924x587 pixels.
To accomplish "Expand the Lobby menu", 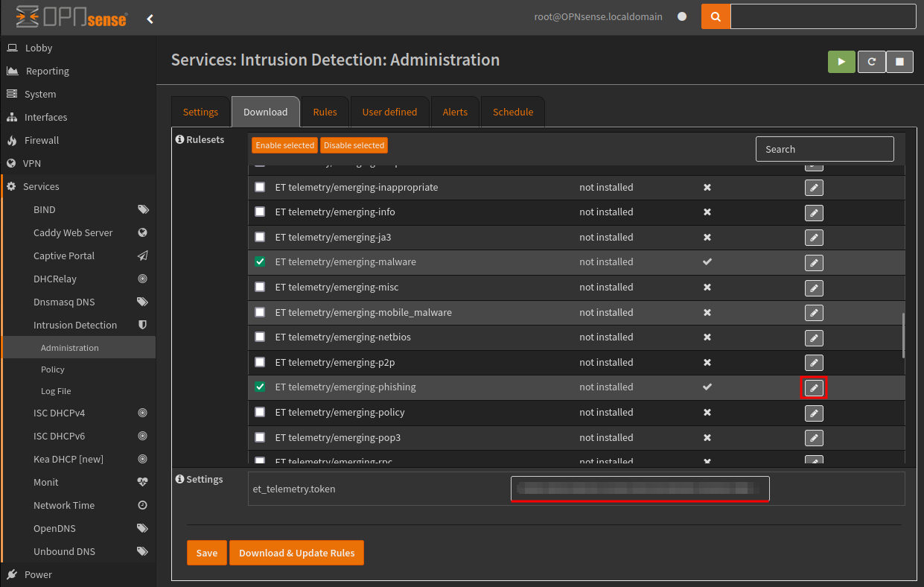I will coord(78,48).
